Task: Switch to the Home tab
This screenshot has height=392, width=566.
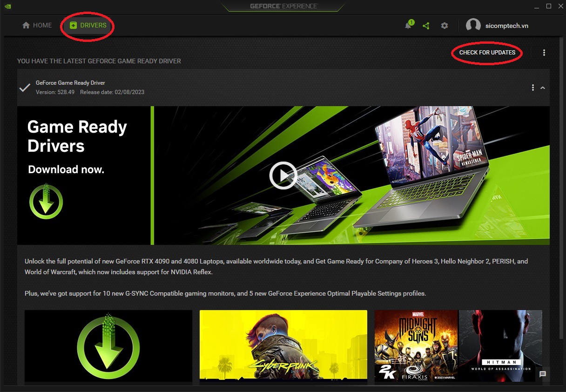Action: 37,25
